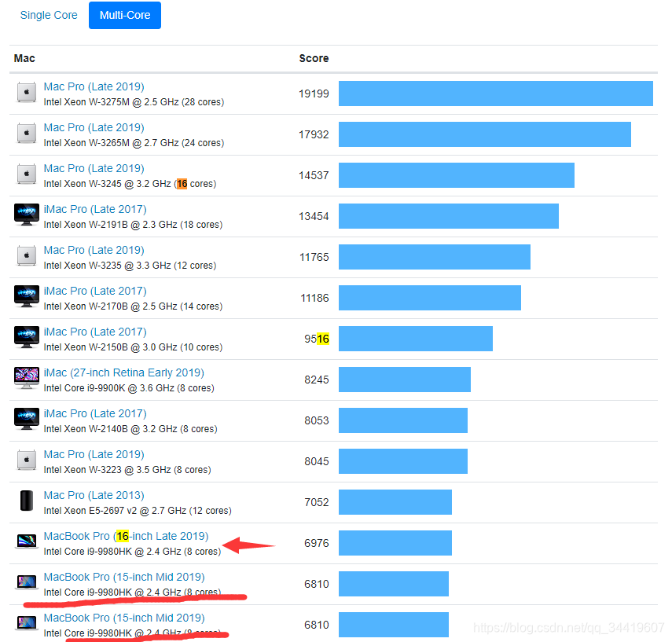The width and height of the screenshot is (672, 642).
Task: Click MacBook Pro 16-inch laptop icon
Action: tap(27, 541)
